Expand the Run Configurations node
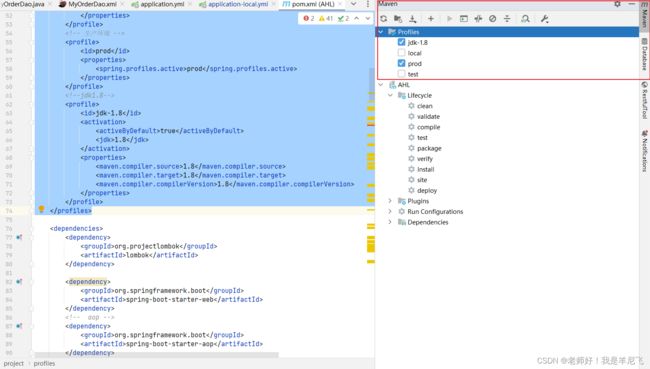The width and height of the screenshot is (650, 369). 390,211
